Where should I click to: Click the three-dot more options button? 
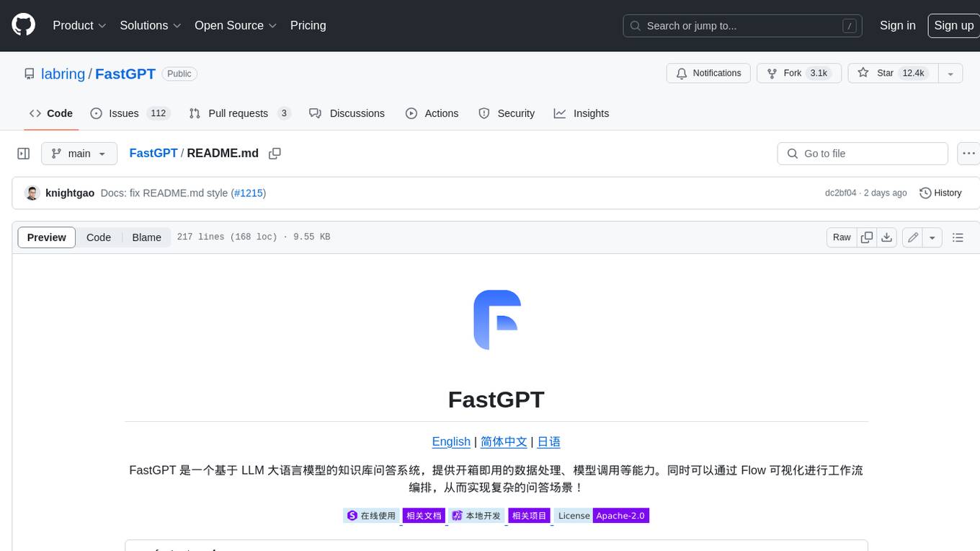968,154
